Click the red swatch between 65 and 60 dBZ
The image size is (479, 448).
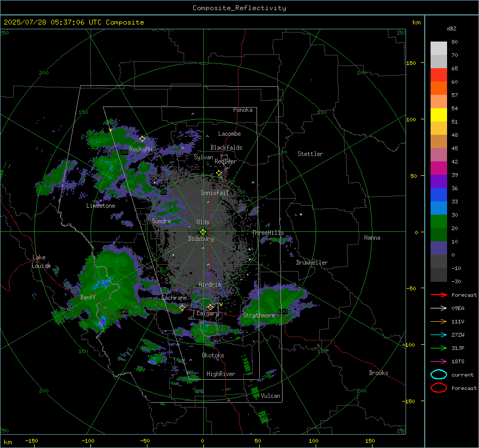(439, 75)
